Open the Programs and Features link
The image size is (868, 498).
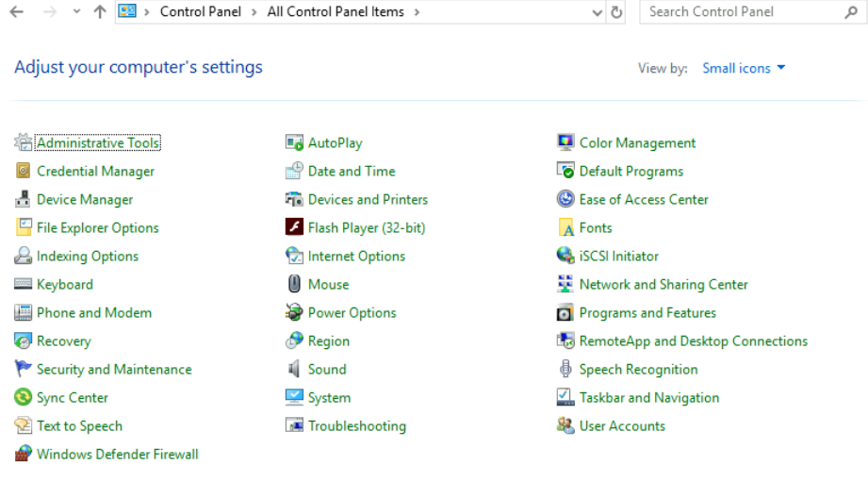point(647,313)
